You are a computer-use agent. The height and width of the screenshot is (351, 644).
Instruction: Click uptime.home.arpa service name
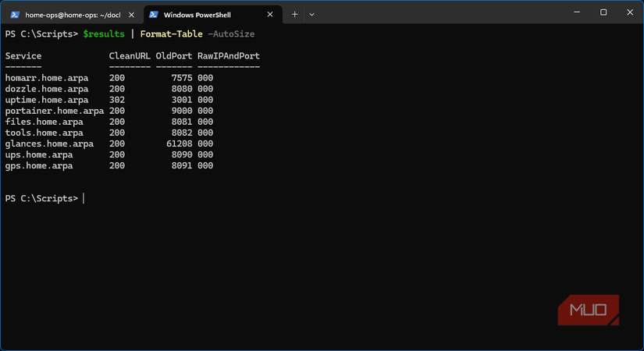(x=47, y=100)
